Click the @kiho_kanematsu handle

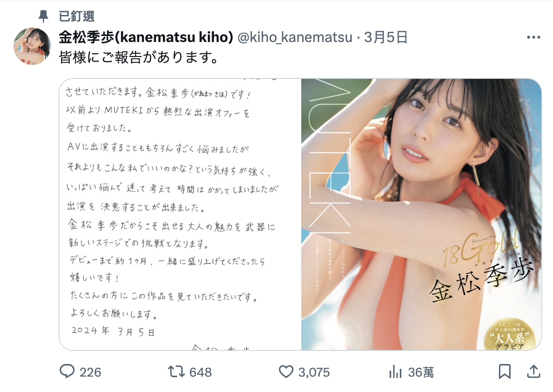coord(295,37)
